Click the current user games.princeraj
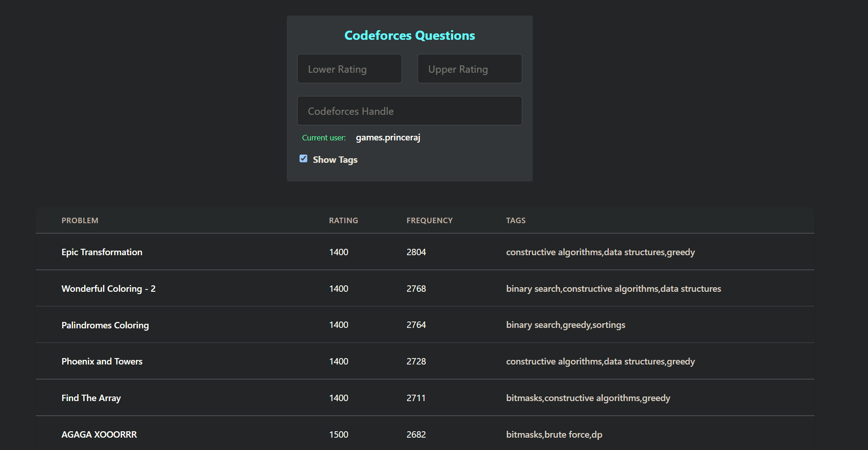The image size is (868, 450). point(388,138)
